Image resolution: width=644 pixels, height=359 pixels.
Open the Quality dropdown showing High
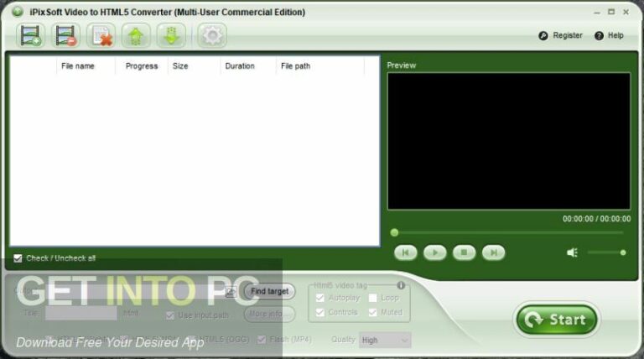[x=385, y=340]
